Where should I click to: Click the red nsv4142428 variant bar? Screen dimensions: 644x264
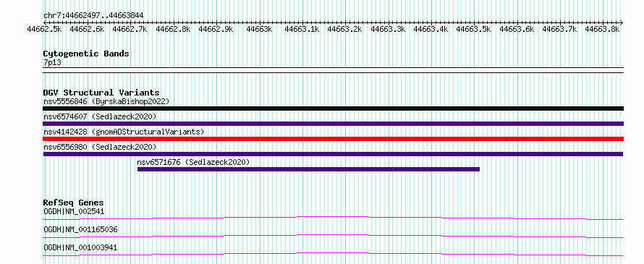pos(333,139)
